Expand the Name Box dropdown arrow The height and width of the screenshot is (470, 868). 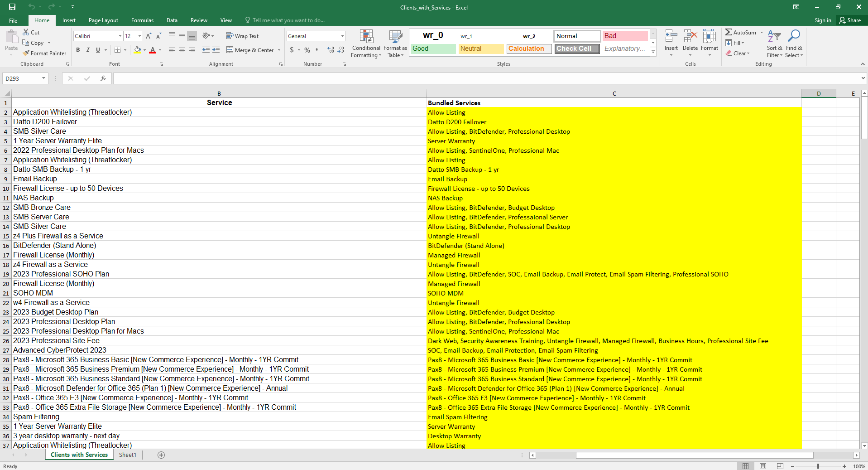(43, 78)
